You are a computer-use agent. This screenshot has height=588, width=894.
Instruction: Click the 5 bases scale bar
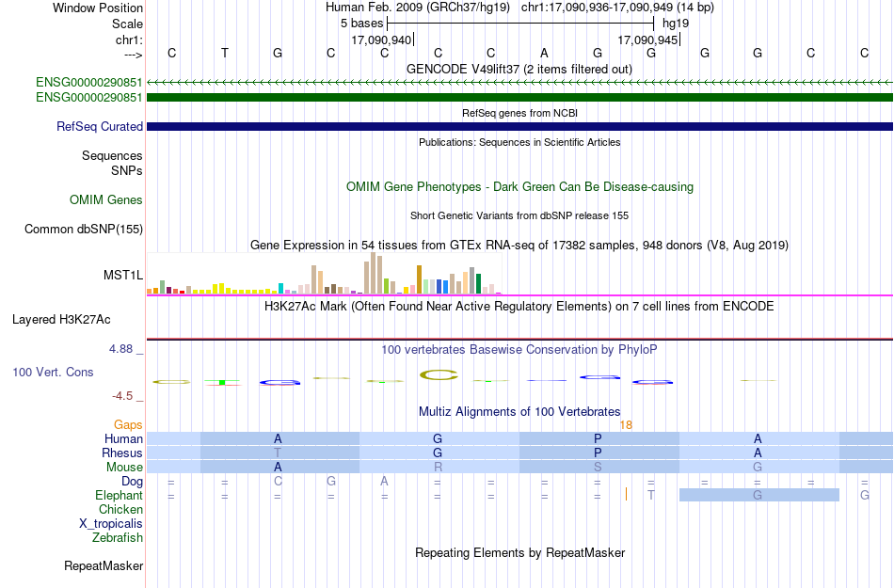[520, 24]
